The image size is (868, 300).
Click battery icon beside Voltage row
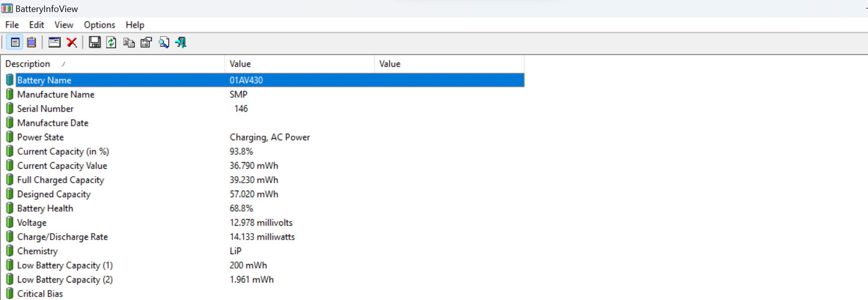pyautogui.click(x=9, y=223)
